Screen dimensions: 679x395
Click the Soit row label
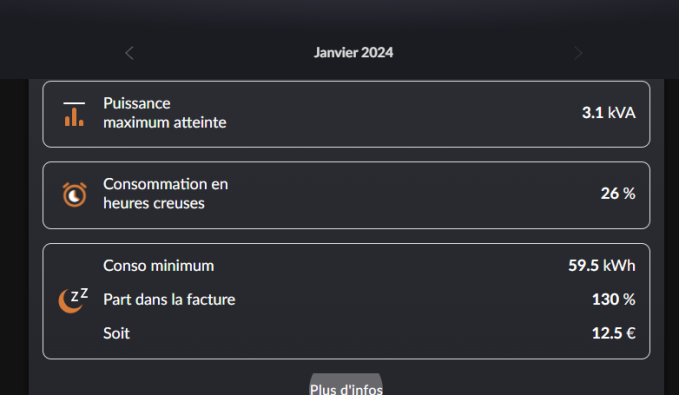116,333
